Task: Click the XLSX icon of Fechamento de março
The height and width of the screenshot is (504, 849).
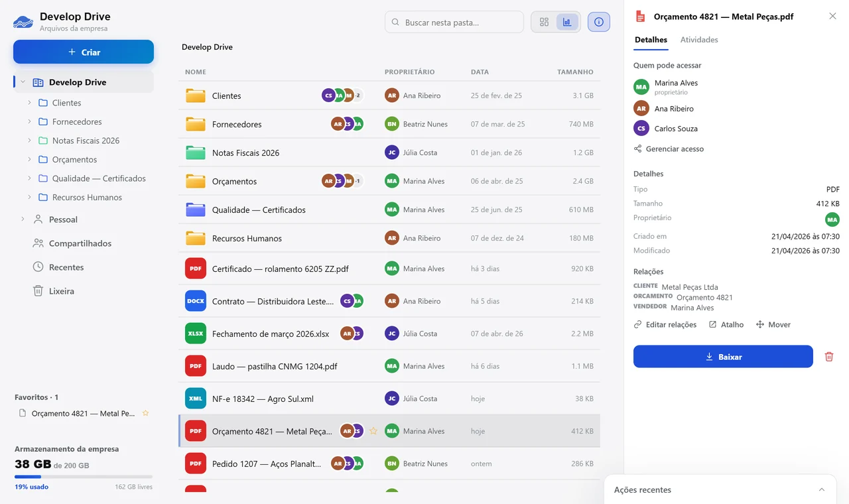Action: click(196, 334)
